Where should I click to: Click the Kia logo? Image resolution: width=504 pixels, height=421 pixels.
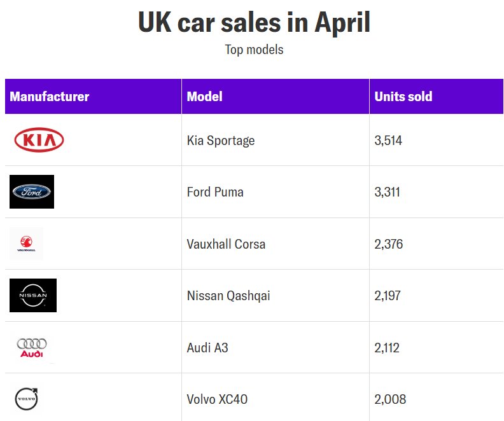39,140
